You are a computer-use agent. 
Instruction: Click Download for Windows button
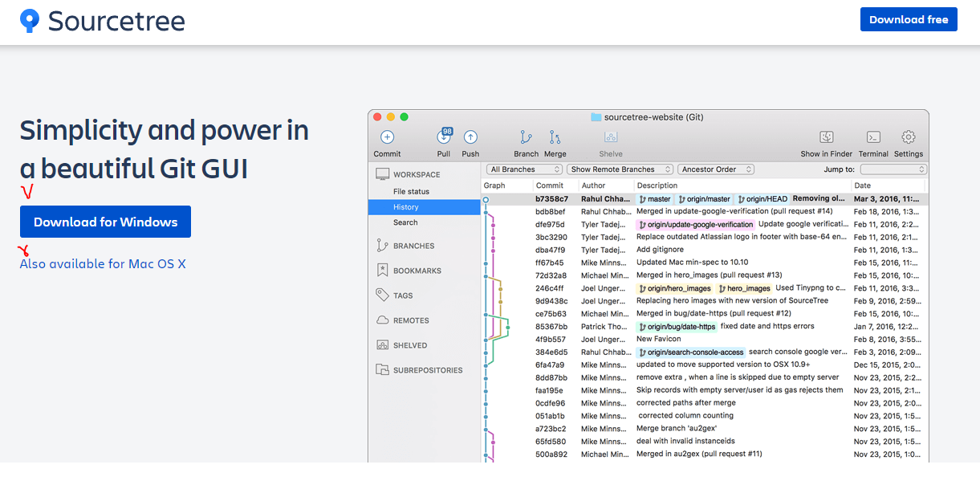pos(105,222)
